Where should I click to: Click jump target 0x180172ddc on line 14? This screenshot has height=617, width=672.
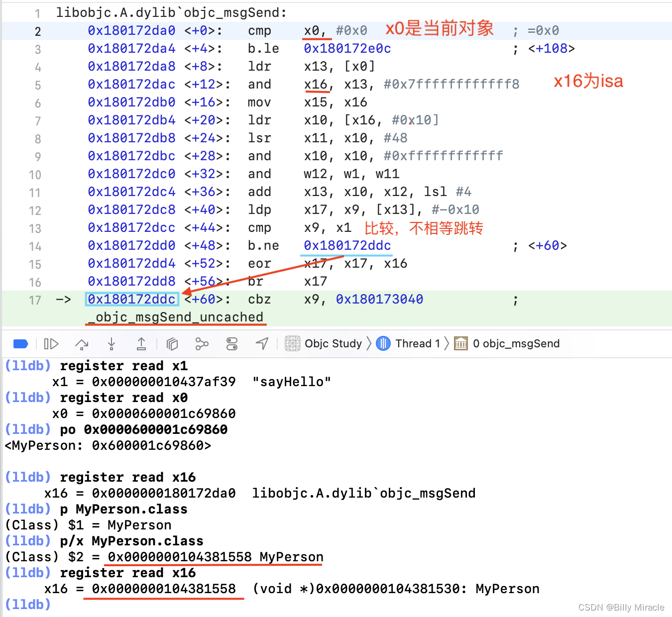(347, 246)
